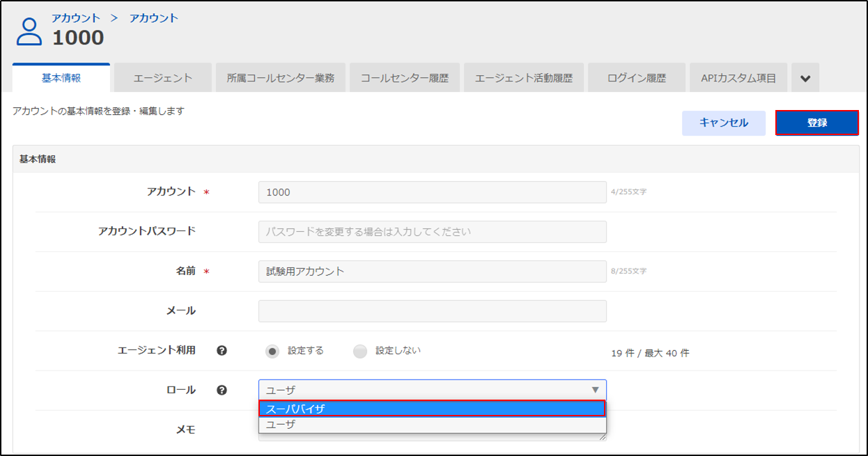This screenshot has height=456, width=868.
Task: Click the 4/255文字 counter text
Action: pyautogui.click(x=629, y=191)
